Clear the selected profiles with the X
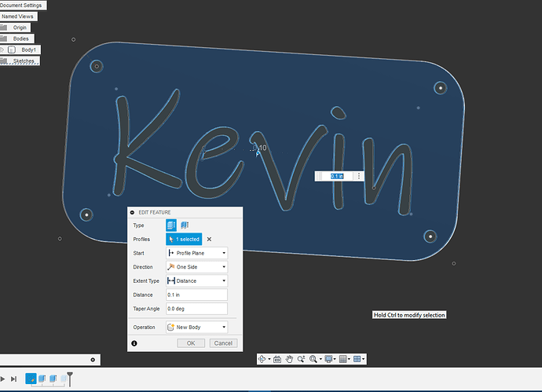 click(x=209, y=240)
